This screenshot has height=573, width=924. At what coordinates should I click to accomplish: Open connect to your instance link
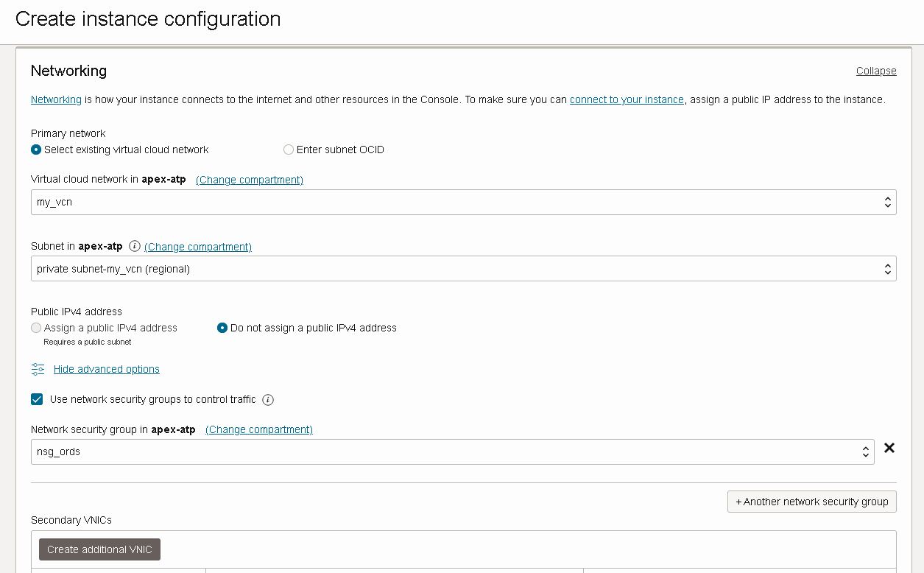627,99
